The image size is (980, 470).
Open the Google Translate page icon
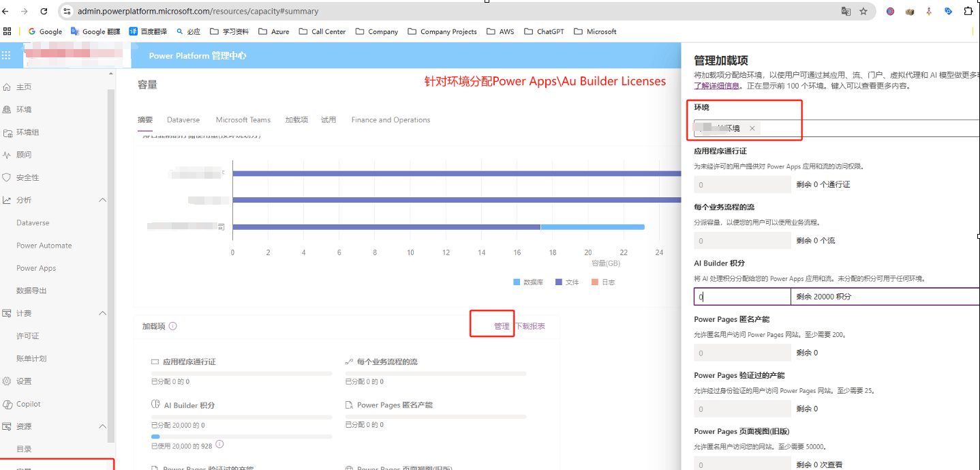[x=846, y=11]
